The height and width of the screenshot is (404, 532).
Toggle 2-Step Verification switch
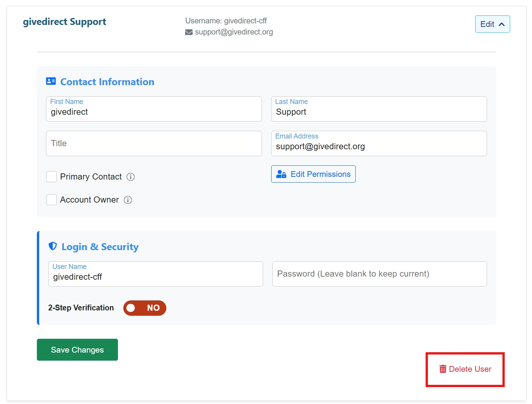[145, 308]
